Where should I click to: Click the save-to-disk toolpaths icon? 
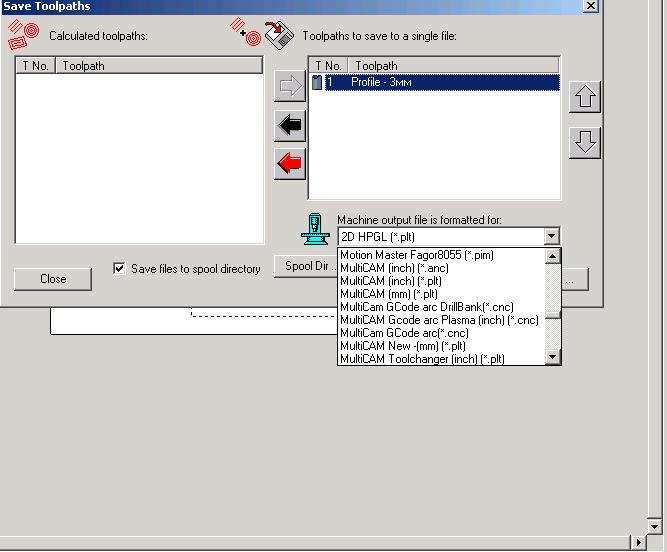coord(279,35)
